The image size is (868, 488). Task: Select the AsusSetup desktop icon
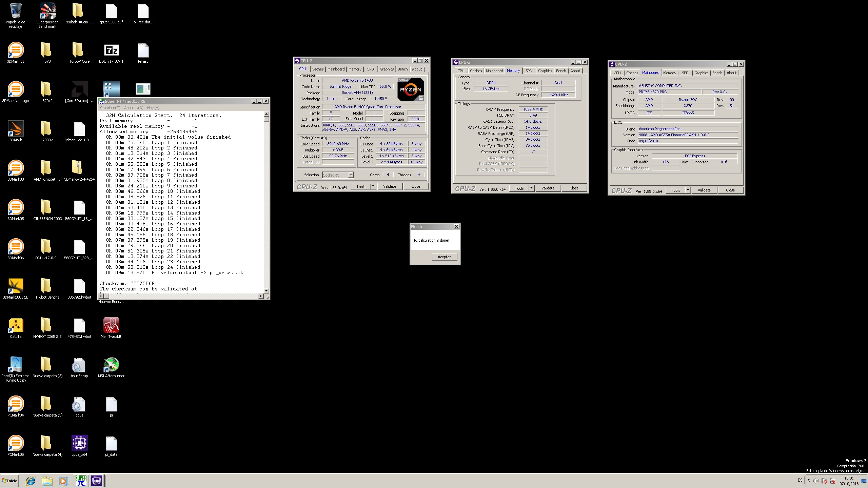click(x=79, y=367)
